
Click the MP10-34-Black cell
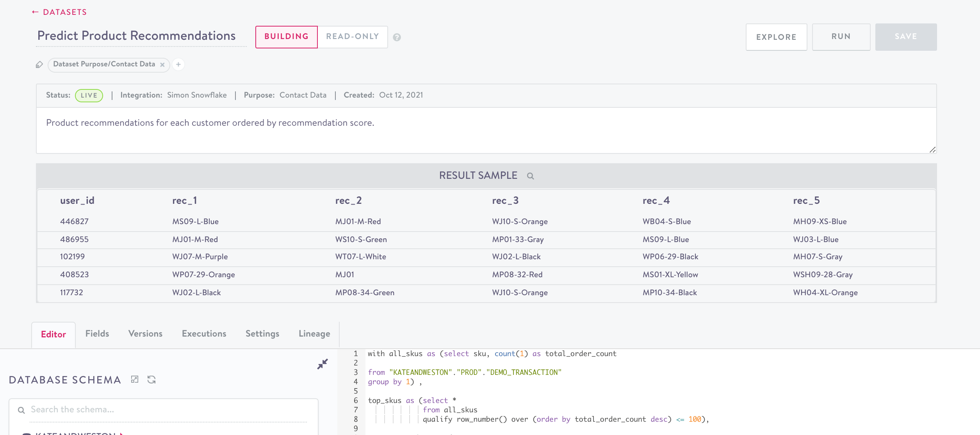(670, 292)
